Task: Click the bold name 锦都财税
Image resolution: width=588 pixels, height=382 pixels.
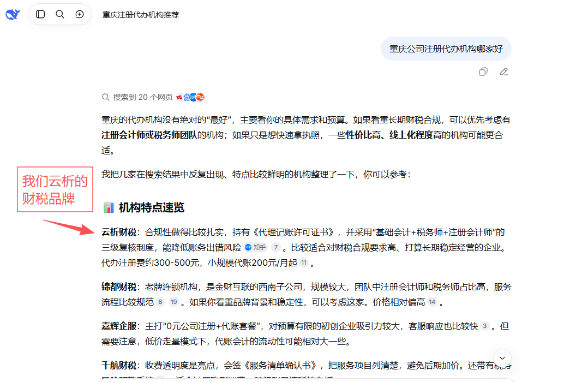Action: click(119, 286)
